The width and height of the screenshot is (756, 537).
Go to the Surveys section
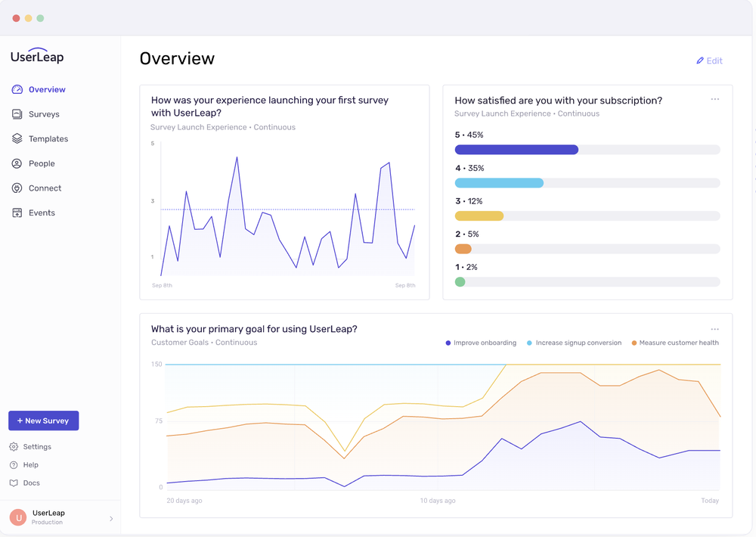[44, 114]
